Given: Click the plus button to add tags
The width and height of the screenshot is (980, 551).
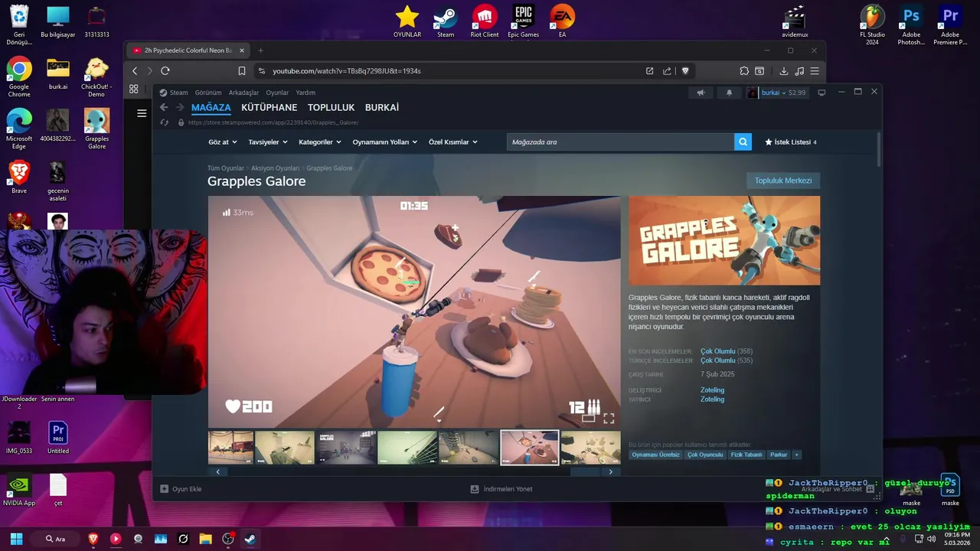Looking at the screenshot, I should pyautogui.click(x=796, y=455).
